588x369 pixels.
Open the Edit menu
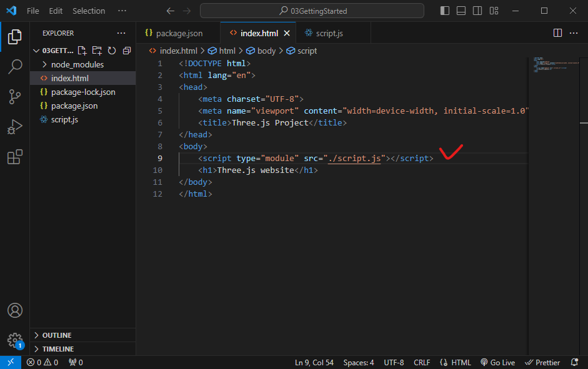tap(56, 11)
